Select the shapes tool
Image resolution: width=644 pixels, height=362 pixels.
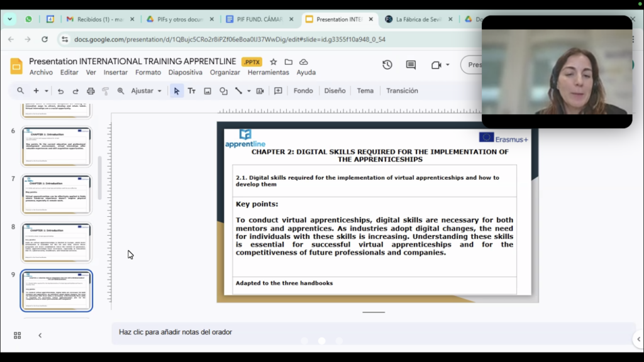[223, 91]
